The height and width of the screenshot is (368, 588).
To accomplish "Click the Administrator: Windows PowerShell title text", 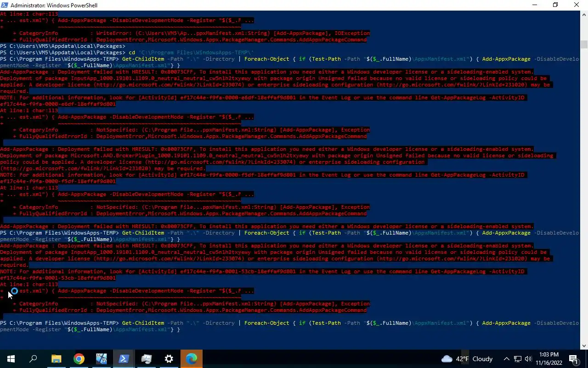I will pyautogui.click(x=54, y=6).
